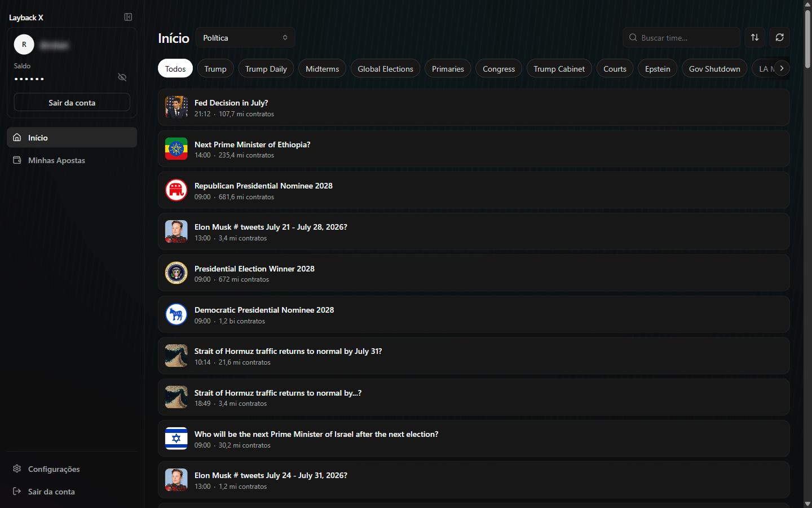Viewport: 812px width, 508px height.
Task: Open Minhas Apostas wallet icon
Action: (x=17, y=160)
